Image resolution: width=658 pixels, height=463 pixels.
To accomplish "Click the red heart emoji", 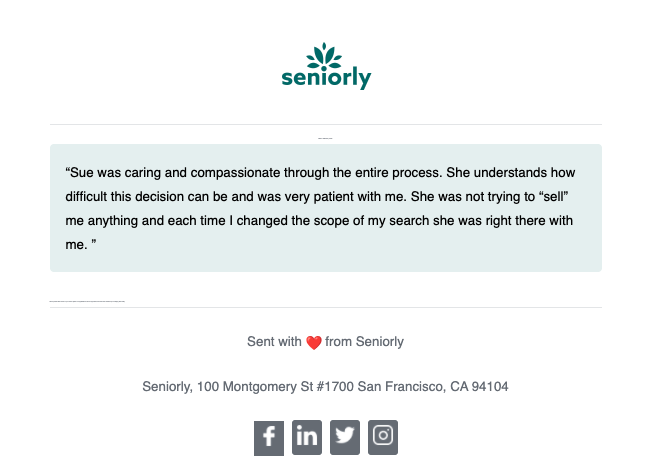I will click(x=313, y=343).
